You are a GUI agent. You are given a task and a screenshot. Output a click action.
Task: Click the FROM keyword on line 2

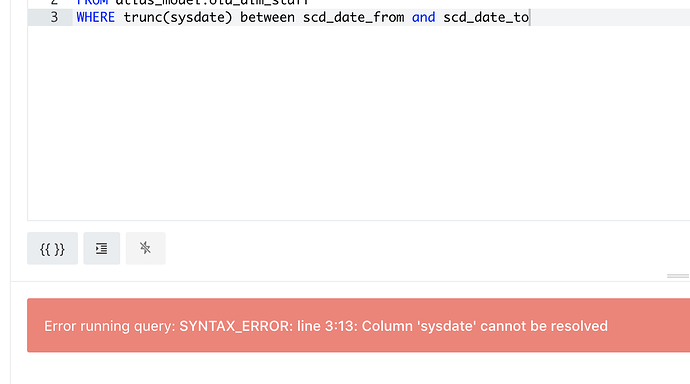point(92,2)
